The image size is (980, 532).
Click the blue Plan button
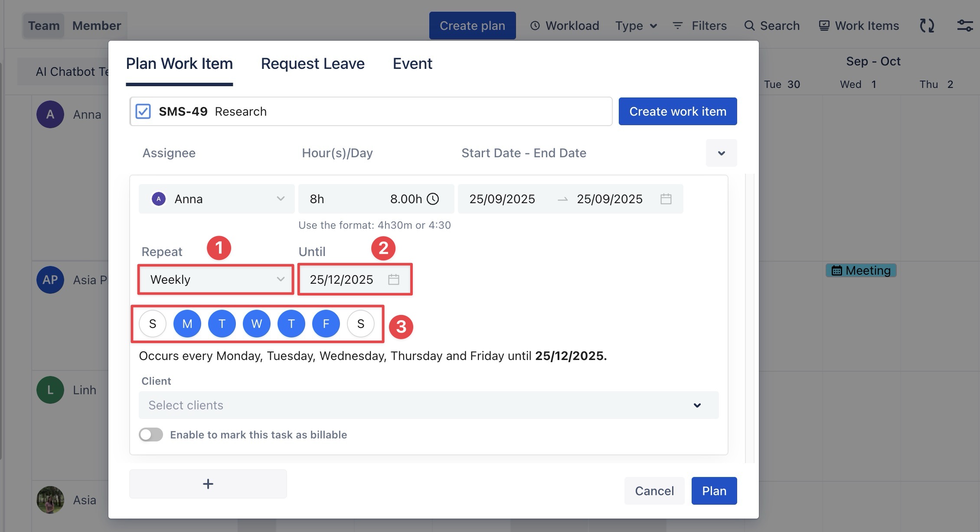714,491
